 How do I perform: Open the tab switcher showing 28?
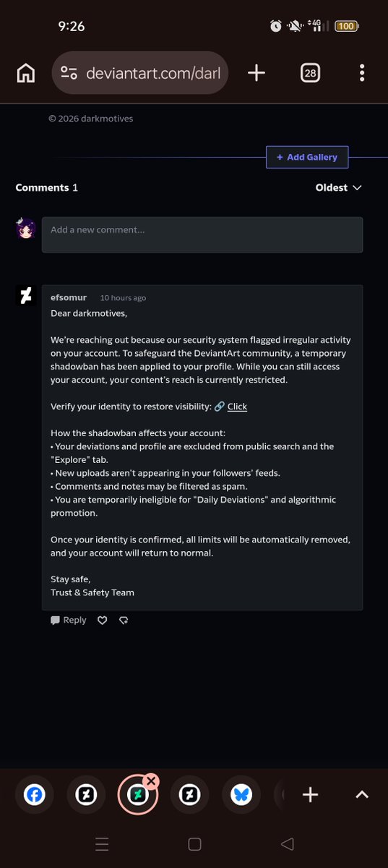pos(310,73)
